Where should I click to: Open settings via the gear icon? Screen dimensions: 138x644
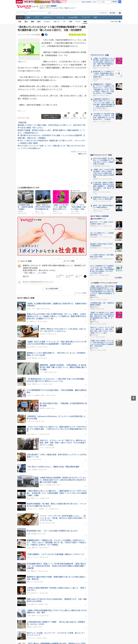click(x=120, y=13)
